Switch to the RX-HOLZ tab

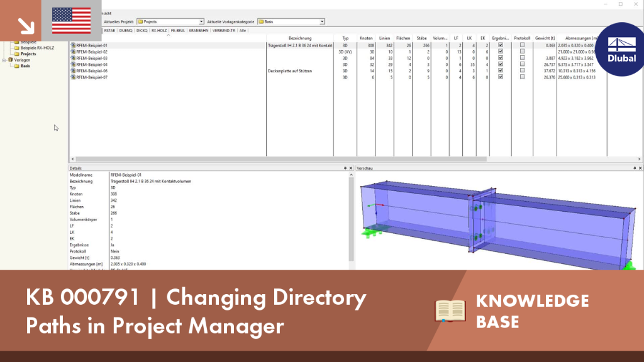point(159,30)
